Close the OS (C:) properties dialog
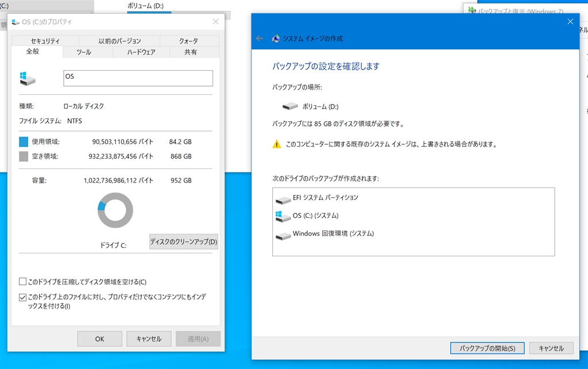 216,22
